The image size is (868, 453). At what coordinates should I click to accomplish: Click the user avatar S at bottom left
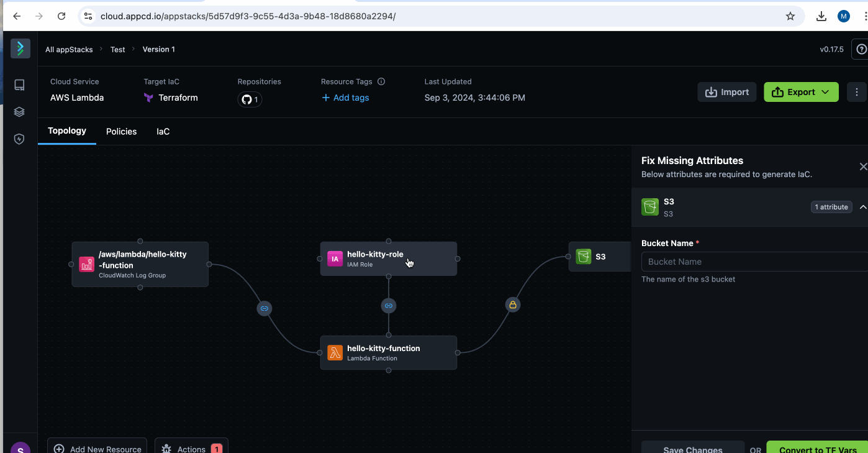[x=20, y=449]
